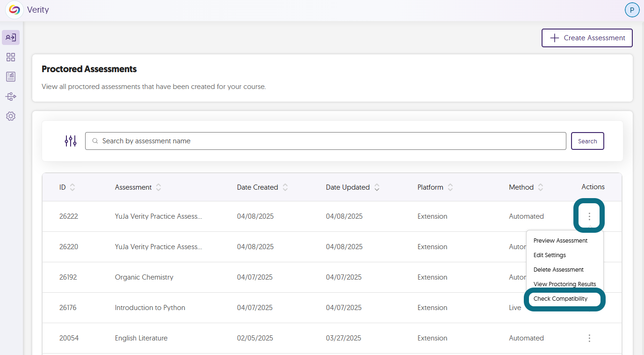The height and width of the screenshot is (355, 644).
Task: Sort by Date Updated column
Action: (377, 187)
